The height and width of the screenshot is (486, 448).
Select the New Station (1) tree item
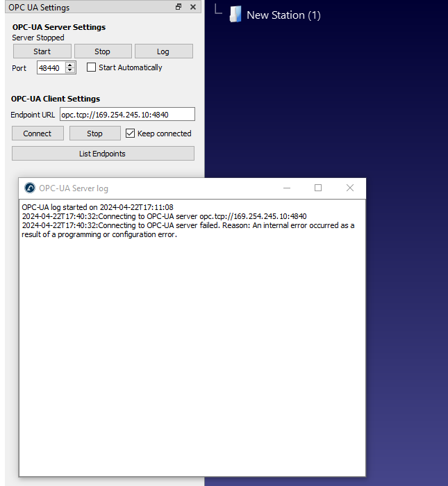click(283, 15)
